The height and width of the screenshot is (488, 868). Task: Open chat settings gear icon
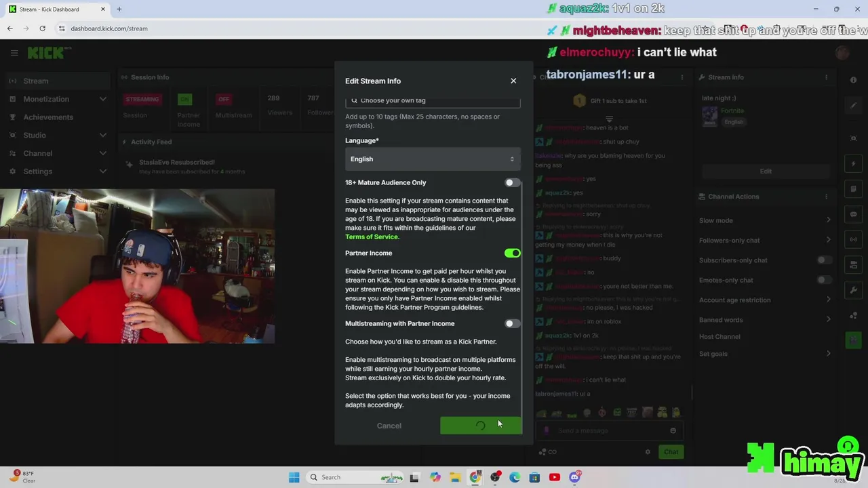[648, 452]
